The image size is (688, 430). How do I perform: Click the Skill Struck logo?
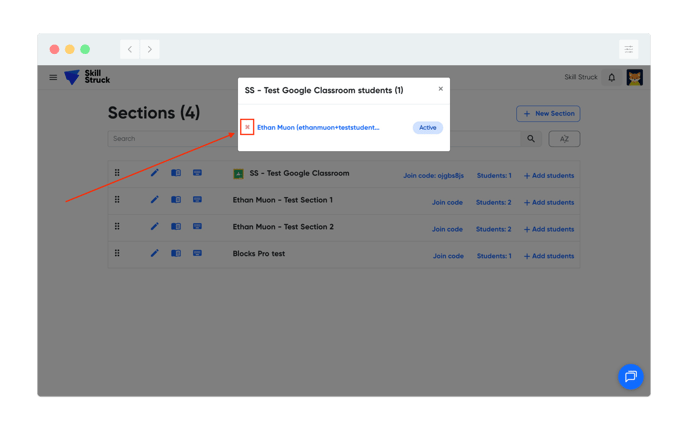coord(87,77)
